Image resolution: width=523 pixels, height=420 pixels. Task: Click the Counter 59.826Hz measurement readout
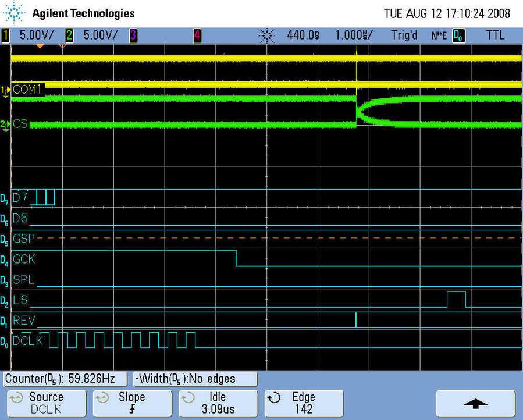pos(65,379)
